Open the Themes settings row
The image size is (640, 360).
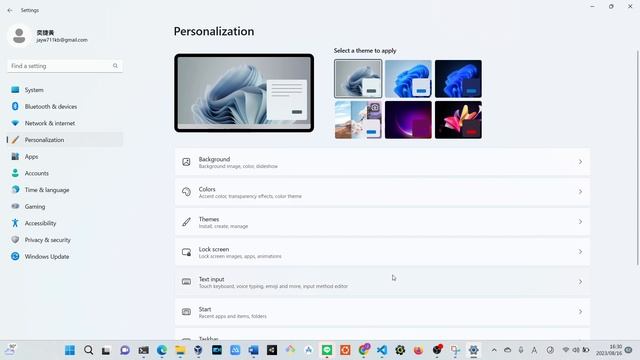point(382,222)
